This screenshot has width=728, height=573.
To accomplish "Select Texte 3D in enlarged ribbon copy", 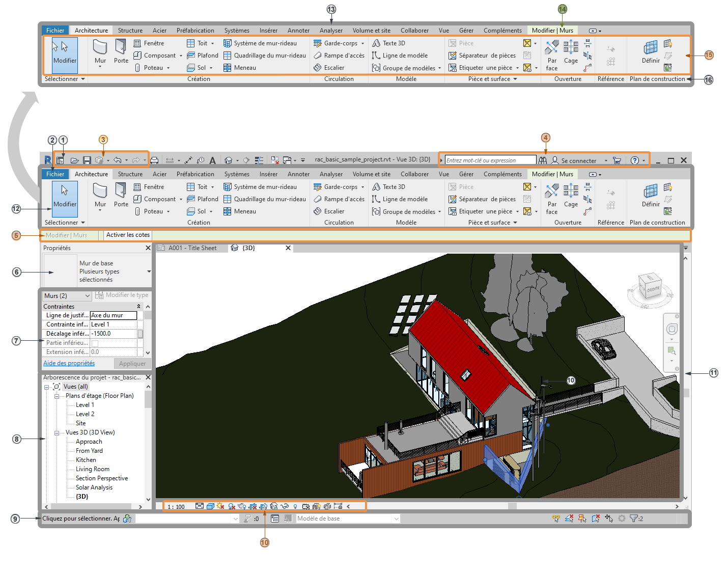I will coord(389,43).
